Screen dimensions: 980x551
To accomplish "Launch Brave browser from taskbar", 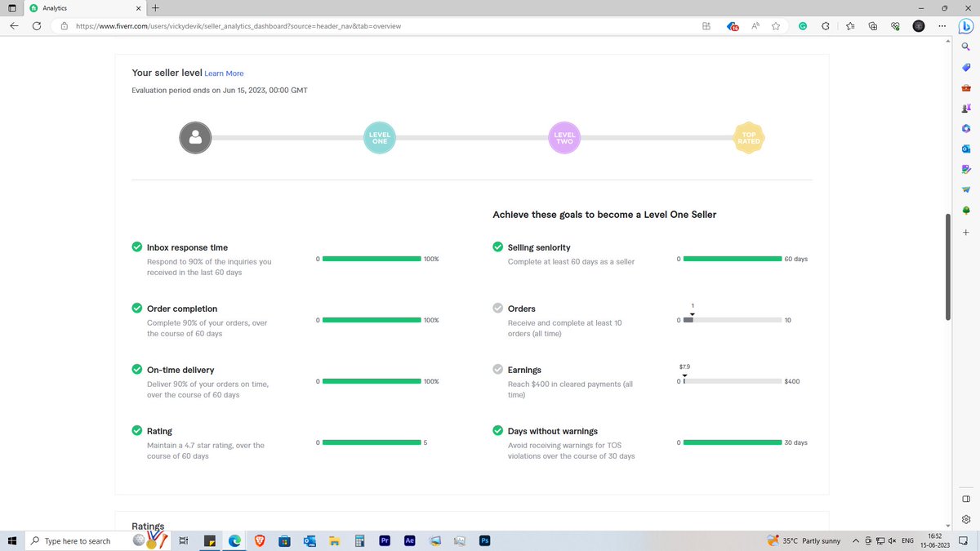I will 260,540.
